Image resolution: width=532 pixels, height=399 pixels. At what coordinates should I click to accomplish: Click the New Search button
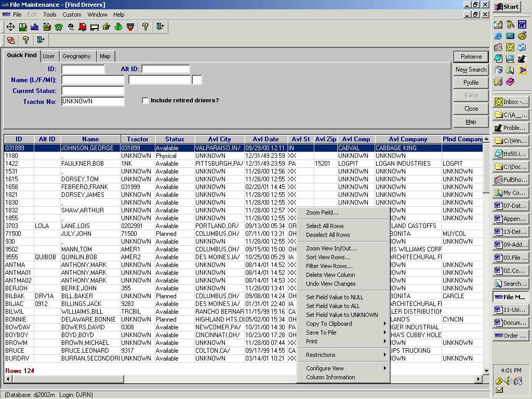pyautogui.click(x=471, y=70)
